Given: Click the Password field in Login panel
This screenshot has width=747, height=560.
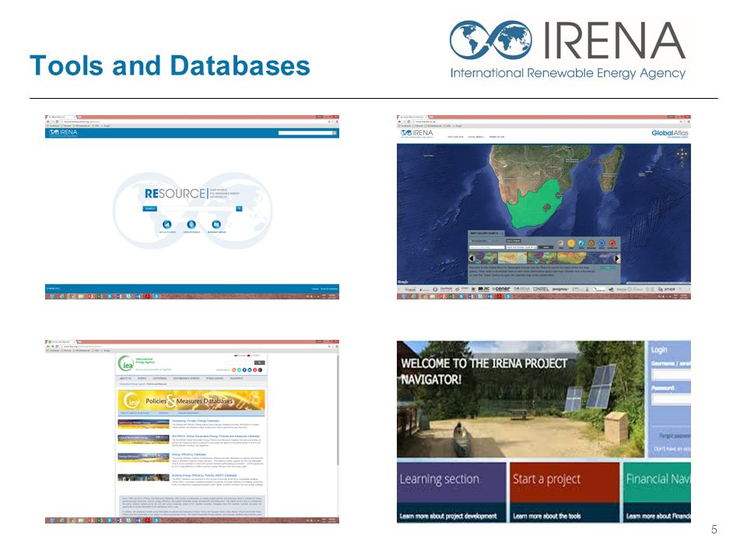Looking at the screenshot, I should click(671, 399).
